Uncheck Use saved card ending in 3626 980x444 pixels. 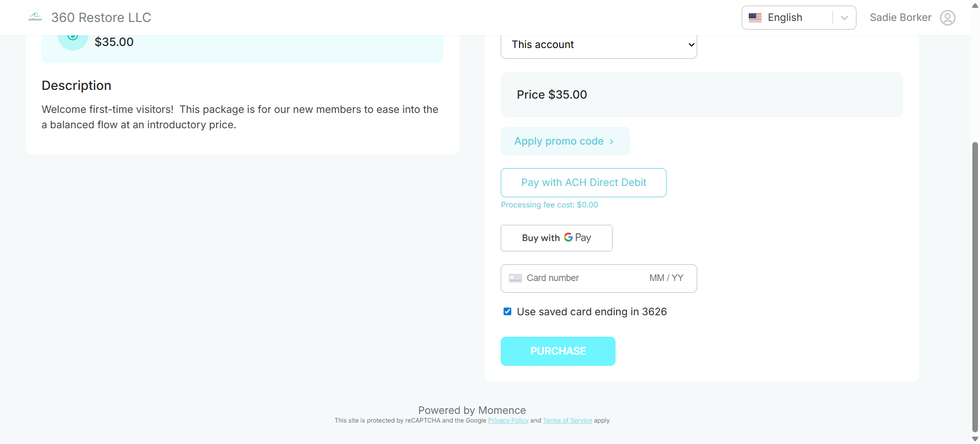tap(507, 312)
